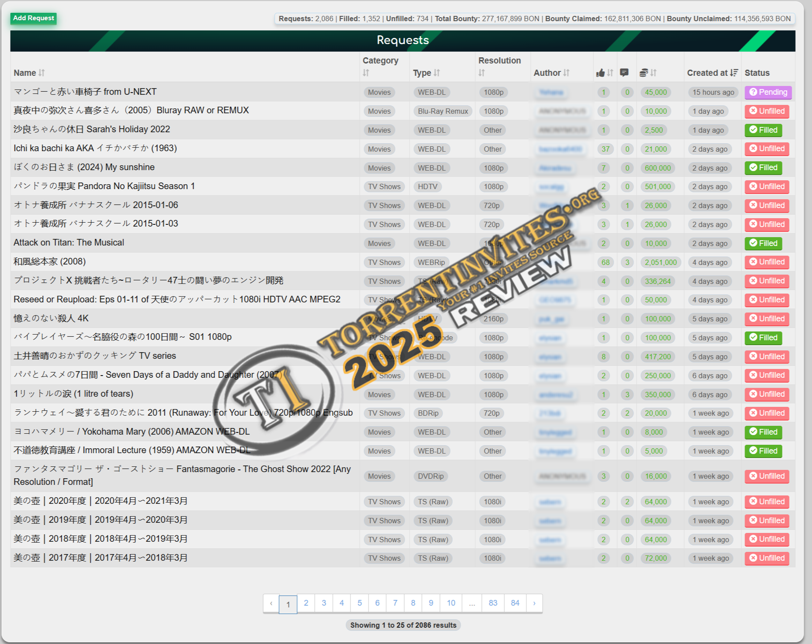Click Unfilled status for 美の壺 2017年度 row
The width and height of the screenshot is (812, 644).
[x=767, y=558]
